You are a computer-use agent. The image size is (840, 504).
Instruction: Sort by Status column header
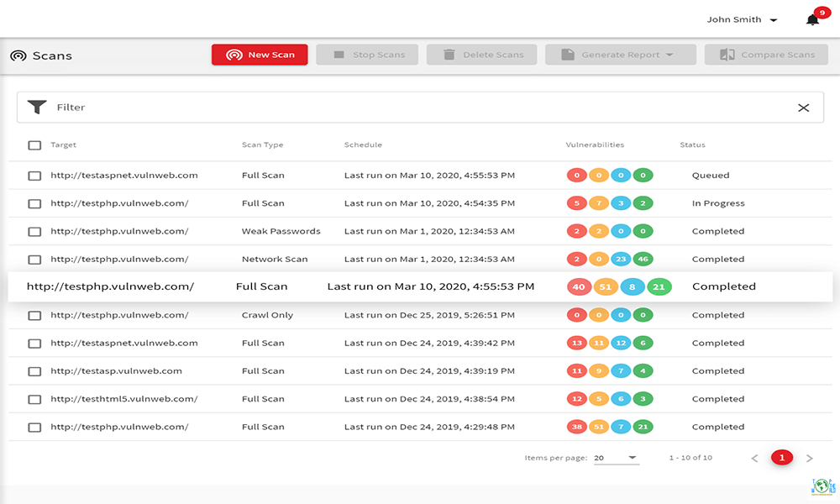coord(692,144)
